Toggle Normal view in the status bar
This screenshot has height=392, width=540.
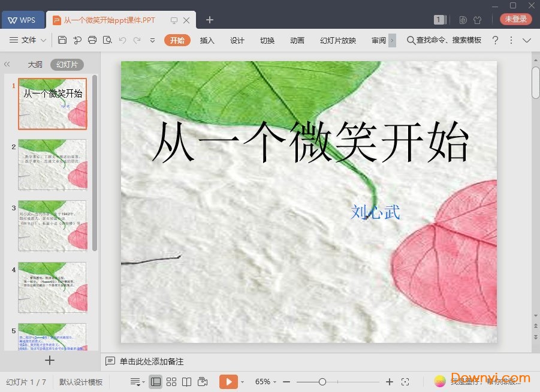click(156, 381)
